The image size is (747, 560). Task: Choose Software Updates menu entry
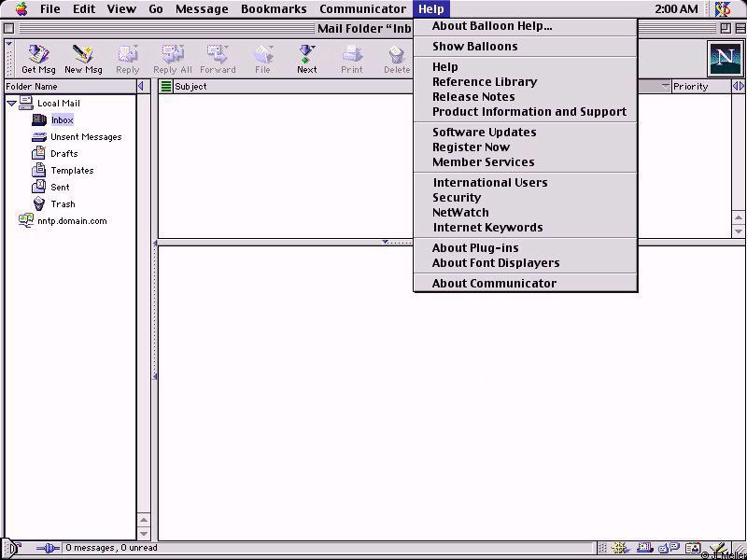click(526, 133)
